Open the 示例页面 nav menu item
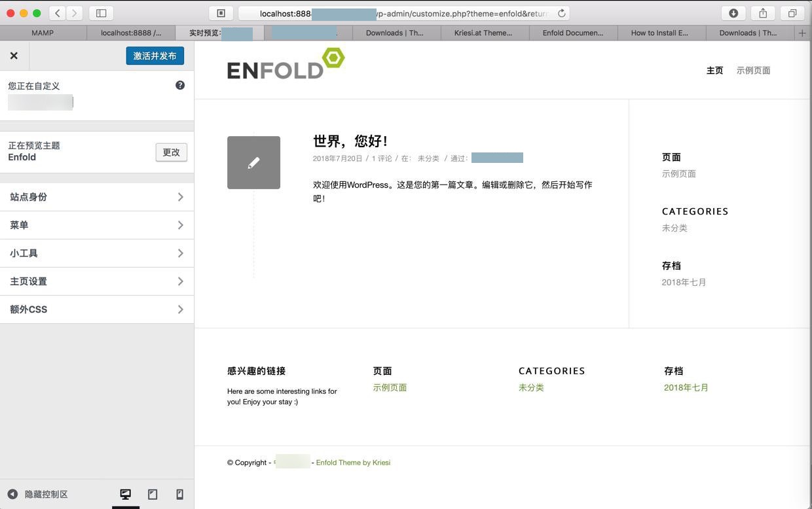 click(753, 70)
